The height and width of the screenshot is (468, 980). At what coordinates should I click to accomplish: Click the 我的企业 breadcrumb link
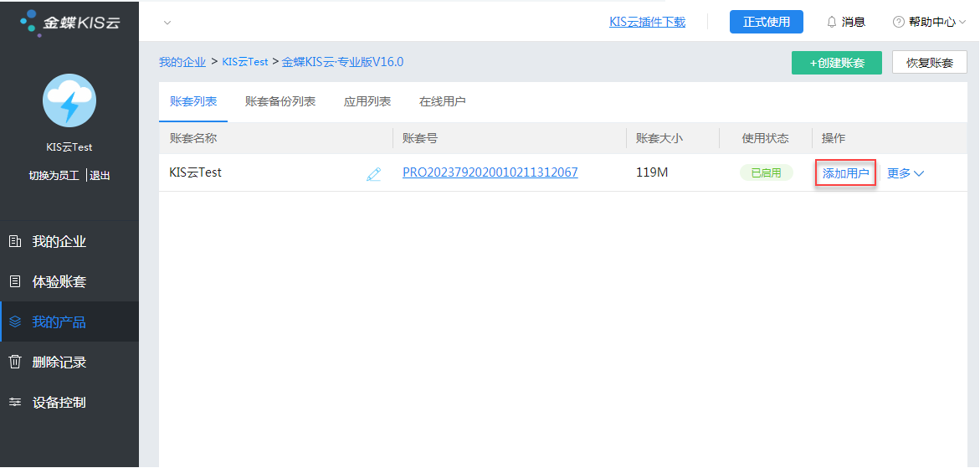182,62
